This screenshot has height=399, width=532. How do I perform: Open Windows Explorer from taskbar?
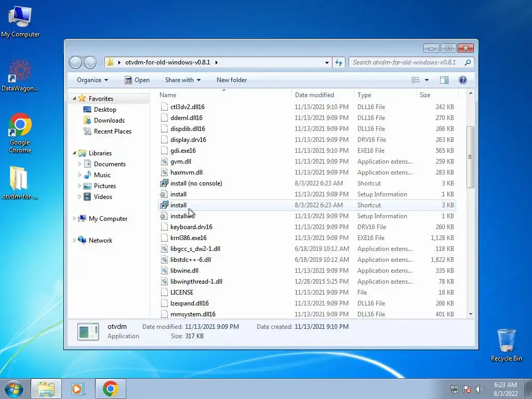tap(46, 389)
